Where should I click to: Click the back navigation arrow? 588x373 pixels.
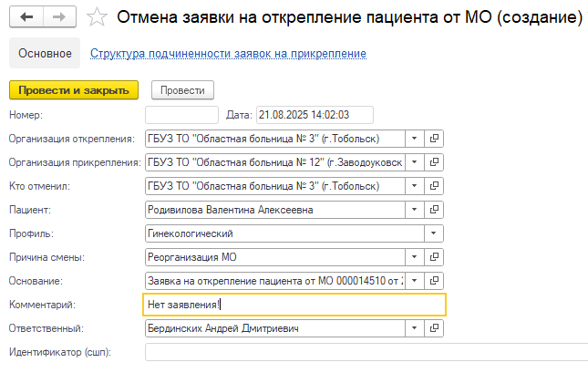pos(26,17)
